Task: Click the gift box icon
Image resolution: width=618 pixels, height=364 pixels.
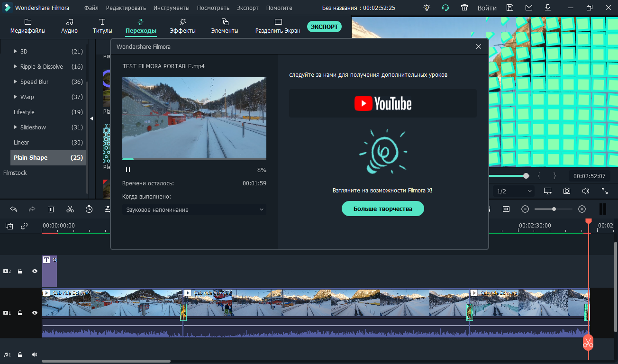Action: [x=464, y=8]
